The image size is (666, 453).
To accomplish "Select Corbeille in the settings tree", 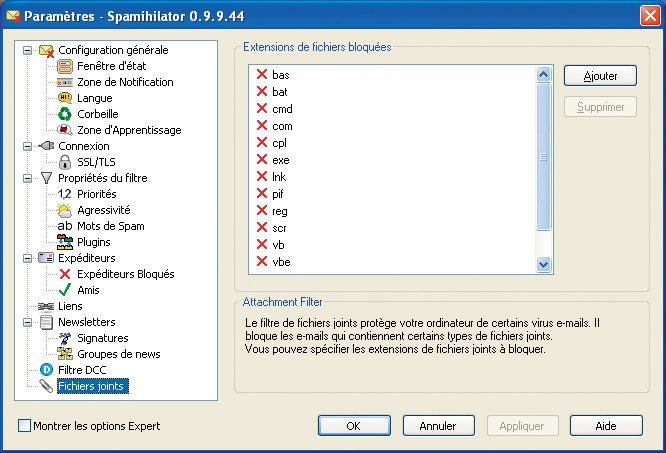I will click(98, 114).
